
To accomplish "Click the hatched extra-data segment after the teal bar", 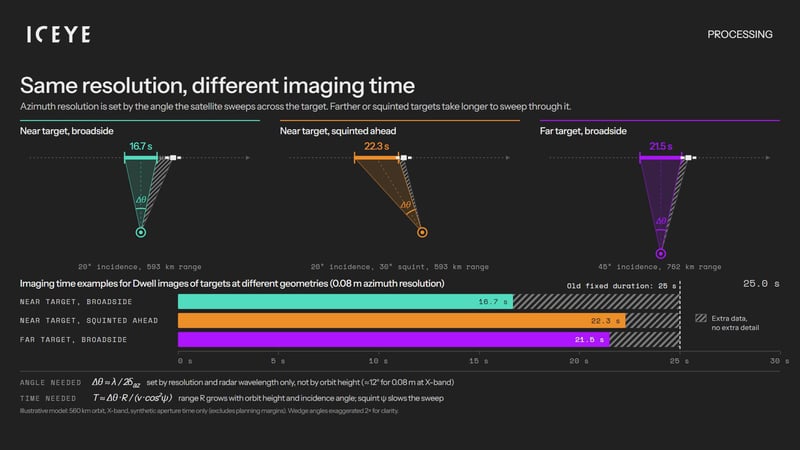I will [x=596, y=302].
